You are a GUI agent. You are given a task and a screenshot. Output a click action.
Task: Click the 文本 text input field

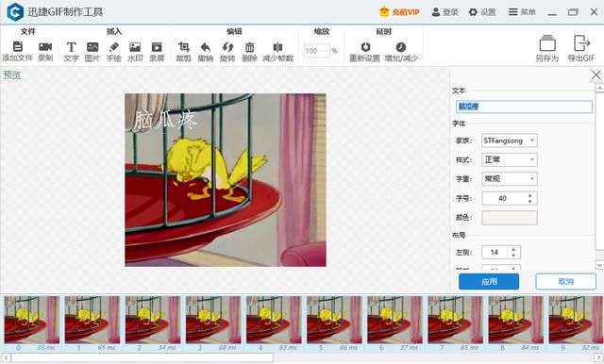pyautogui.click(x=524, y=107)
